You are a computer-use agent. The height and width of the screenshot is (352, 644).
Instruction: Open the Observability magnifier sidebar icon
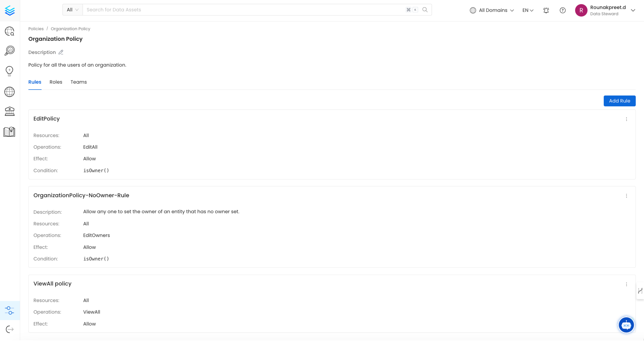[x=9, y=51]
